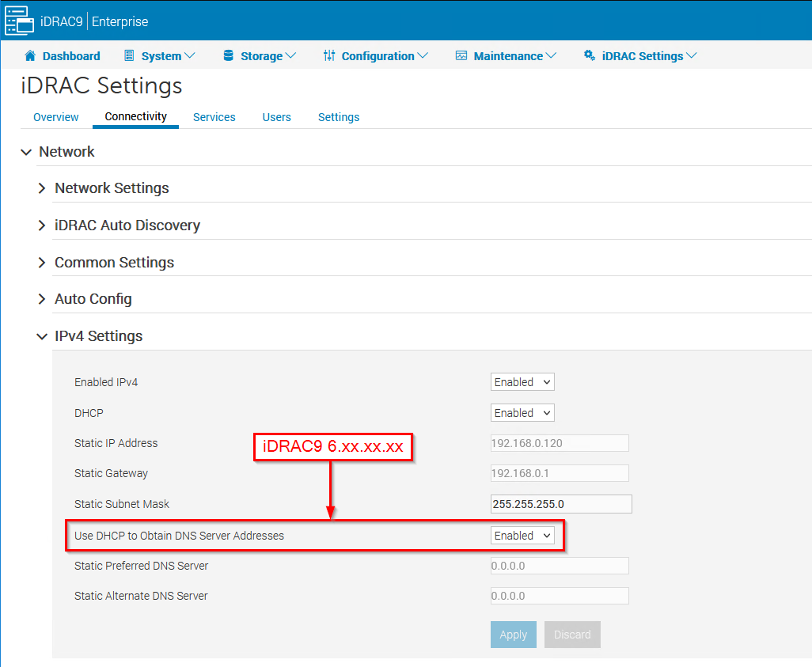Click the Static Subnet Mask input field
This screenshot has height=667, width=812.
(x=560, y=503)
